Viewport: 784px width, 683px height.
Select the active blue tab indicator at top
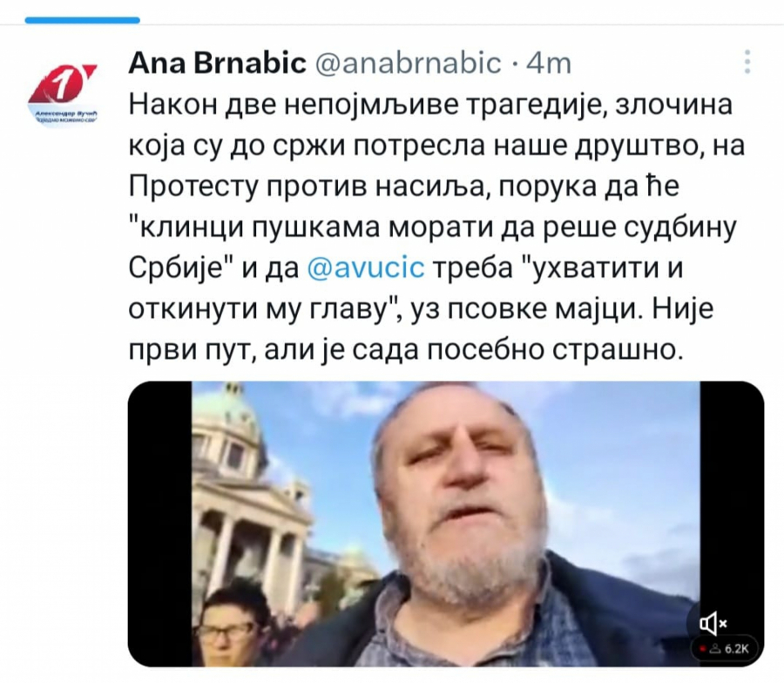pyautogui.click(x=83, y=20)
